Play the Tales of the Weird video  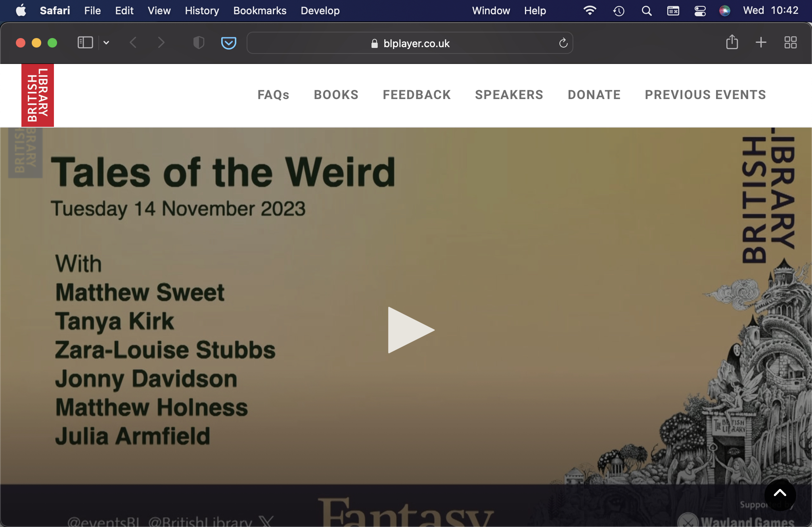coord(411,330)
